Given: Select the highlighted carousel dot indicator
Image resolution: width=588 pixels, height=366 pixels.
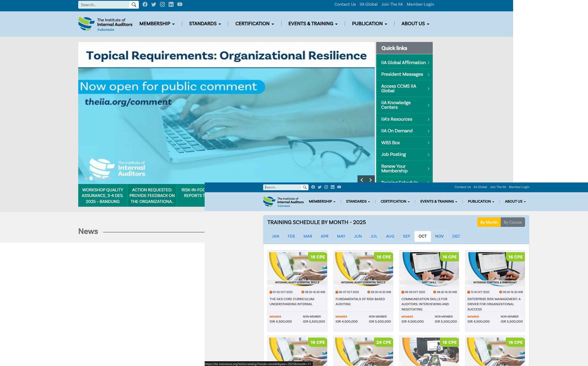Looking at the screenshot, I should [x=91, y=178].
